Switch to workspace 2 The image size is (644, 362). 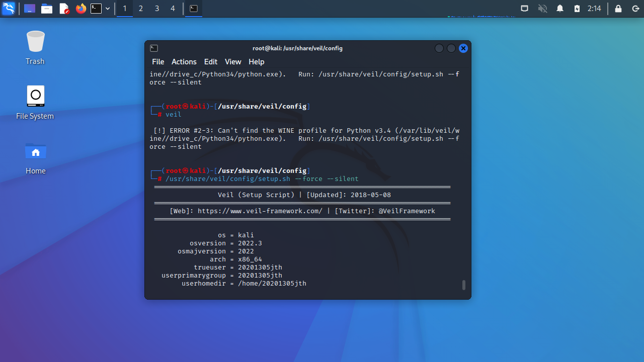pos(141,9)
